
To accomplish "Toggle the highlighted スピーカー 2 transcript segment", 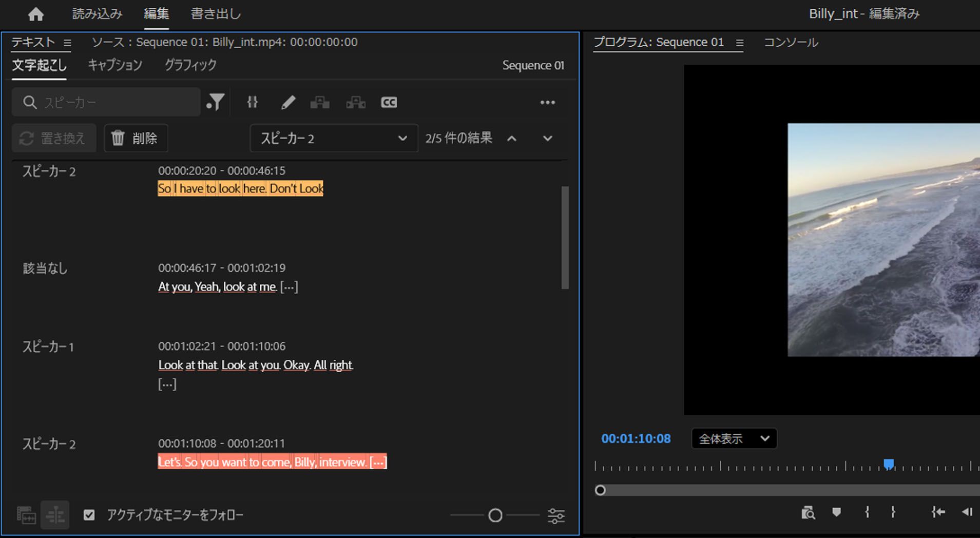I will tap(240, 188).
